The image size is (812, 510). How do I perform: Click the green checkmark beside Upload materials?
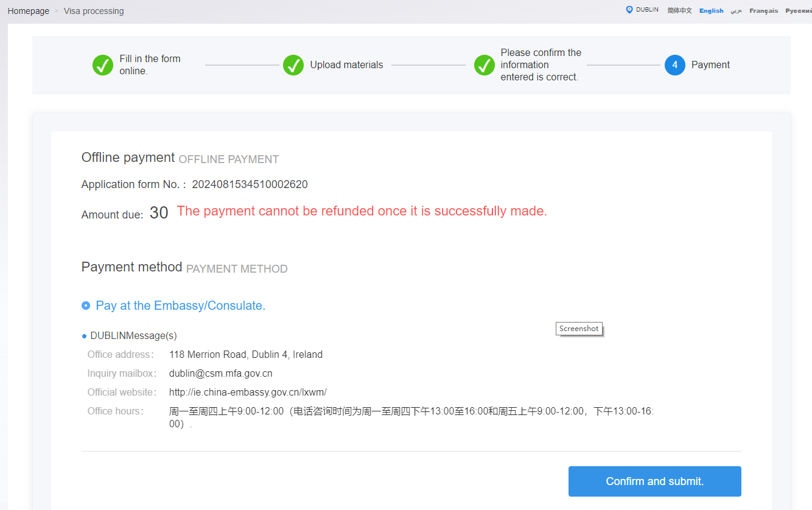(293, 65)
